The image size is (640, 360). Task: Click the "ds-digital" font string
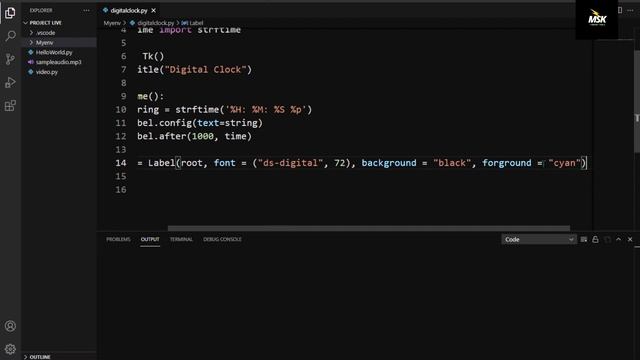290,163
